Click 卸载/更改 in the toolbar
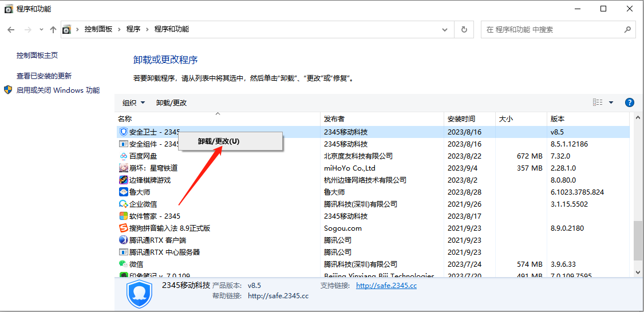 coord(171,102)
